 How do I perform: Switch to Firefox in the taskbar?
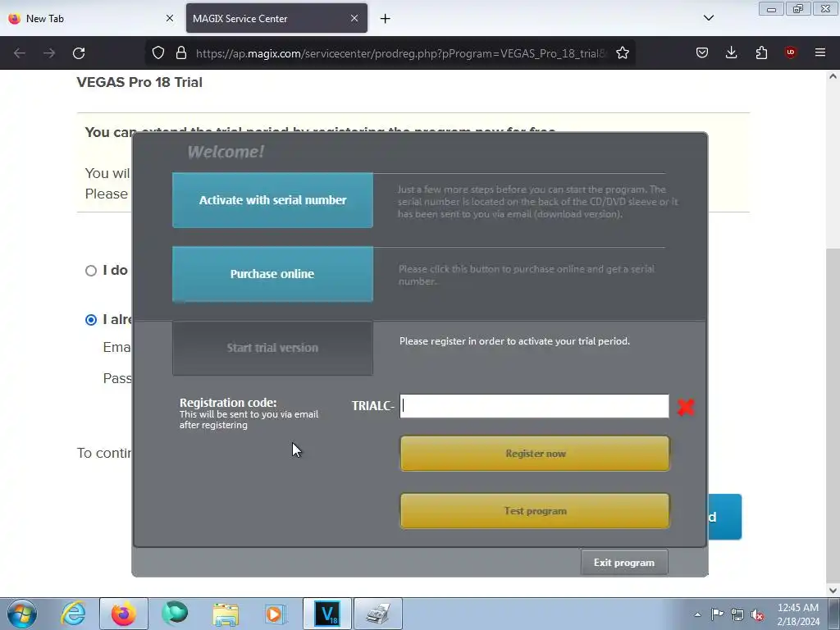pyautogui.click(x=124, y=614)
